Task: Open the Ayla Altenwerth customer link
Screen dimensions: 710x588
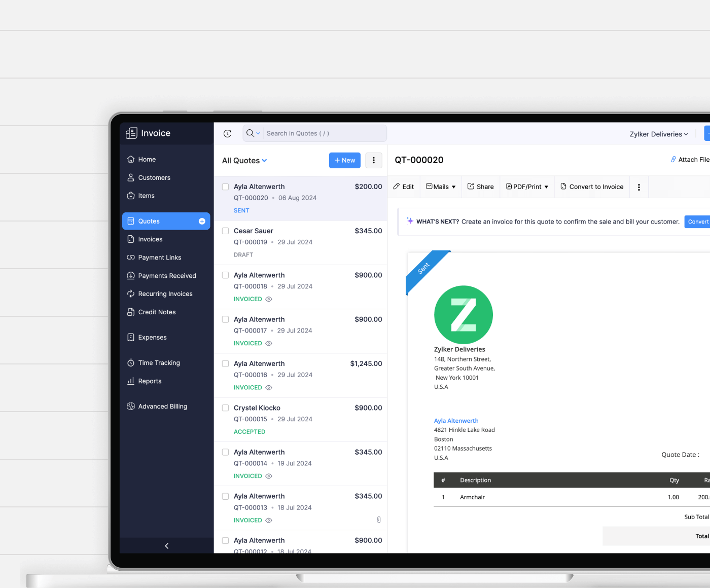Action: pos(456,421)
